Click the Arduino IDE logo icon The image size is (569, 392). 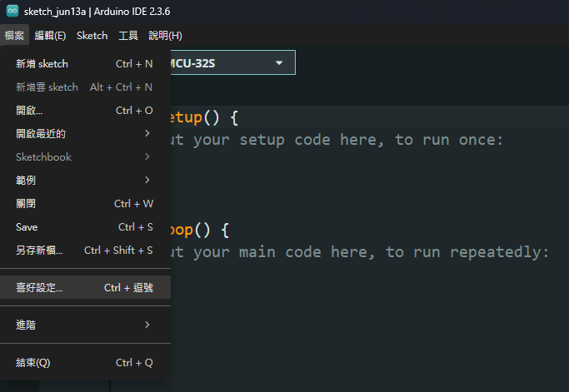(x=12, y=12)
